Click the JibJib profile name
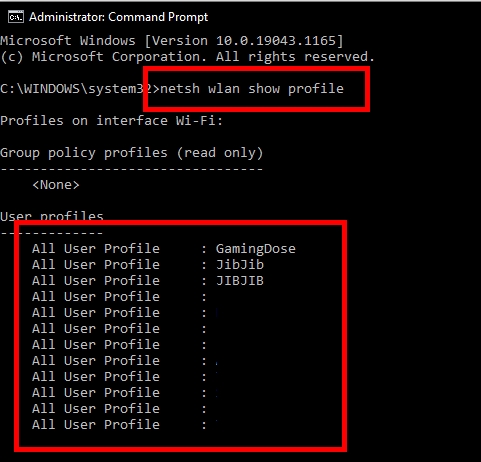481x462 pixels. pos(240,265)
